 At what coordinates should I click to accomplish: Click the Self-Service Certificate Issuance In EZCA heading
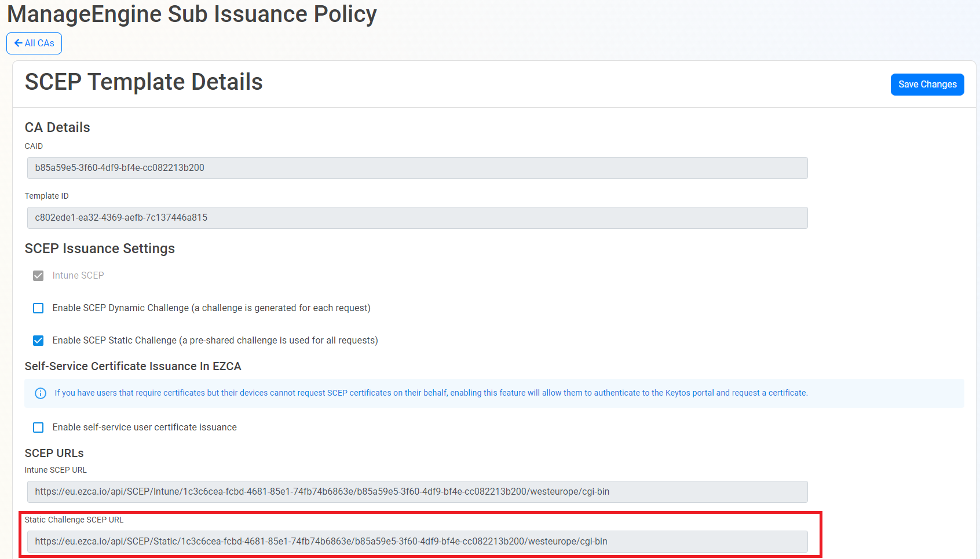point(133,366)
